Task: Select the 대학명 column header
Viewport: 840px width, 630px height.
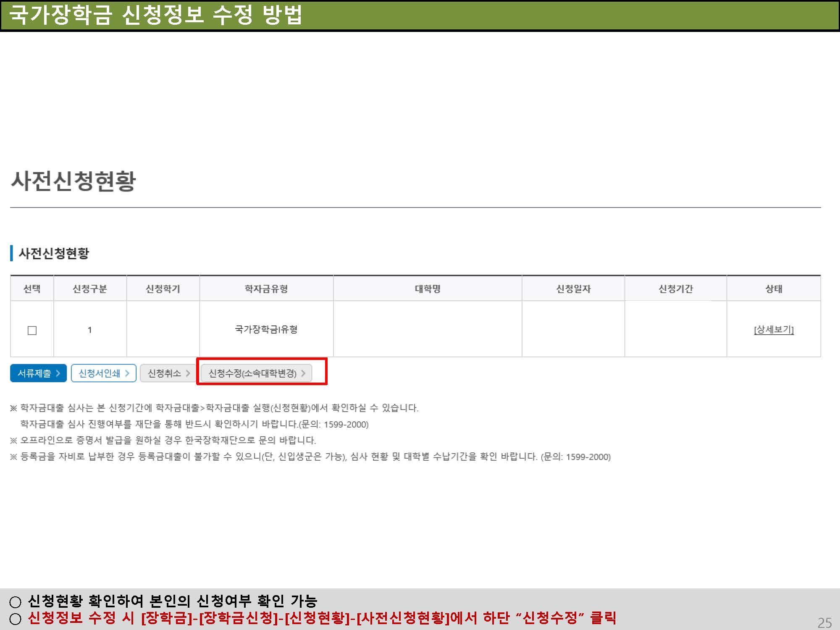Action: tap(428, 289)
